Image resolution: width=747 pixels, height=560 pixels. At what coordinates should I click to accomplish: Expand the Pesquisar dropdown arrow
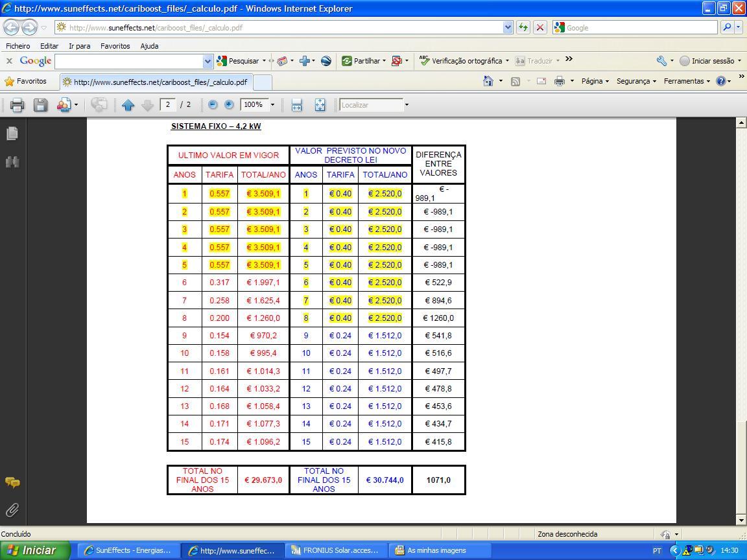tap(264, 61)
